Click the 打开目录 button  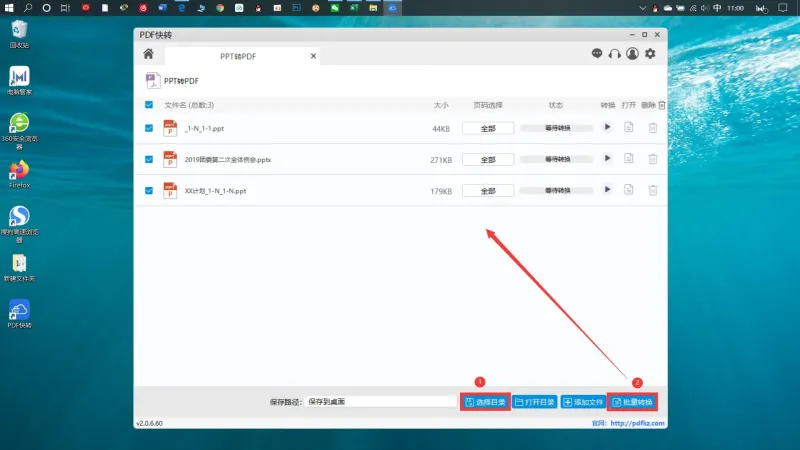click(x=534, y=402)
